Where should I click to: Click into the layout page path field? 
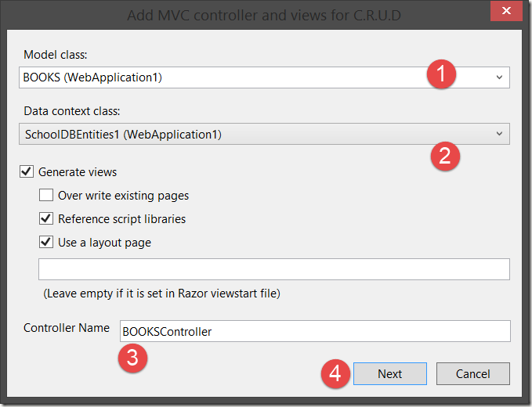click(273, 269)
